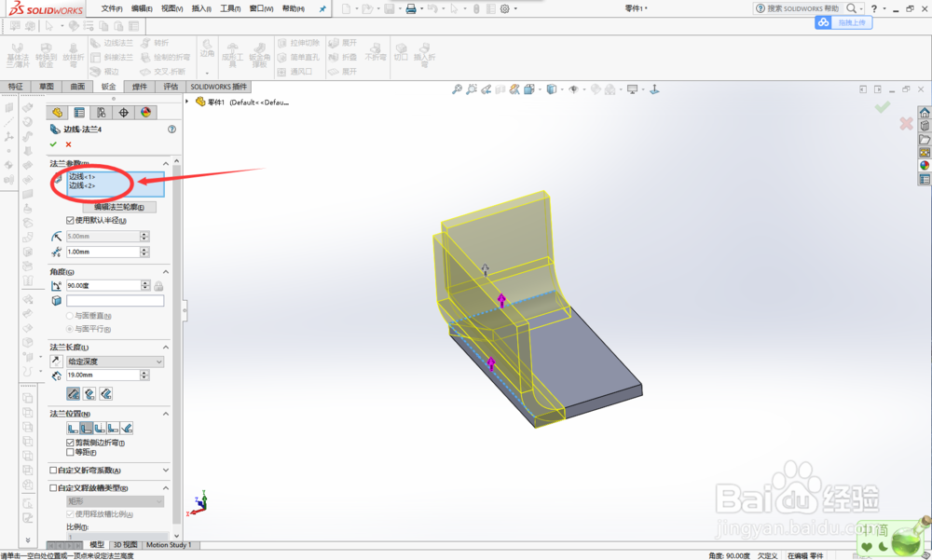Uncheck 使用默认半径 checkbox
The height and width of the screenshot is (560, 932).
click(x=70, y=221)
